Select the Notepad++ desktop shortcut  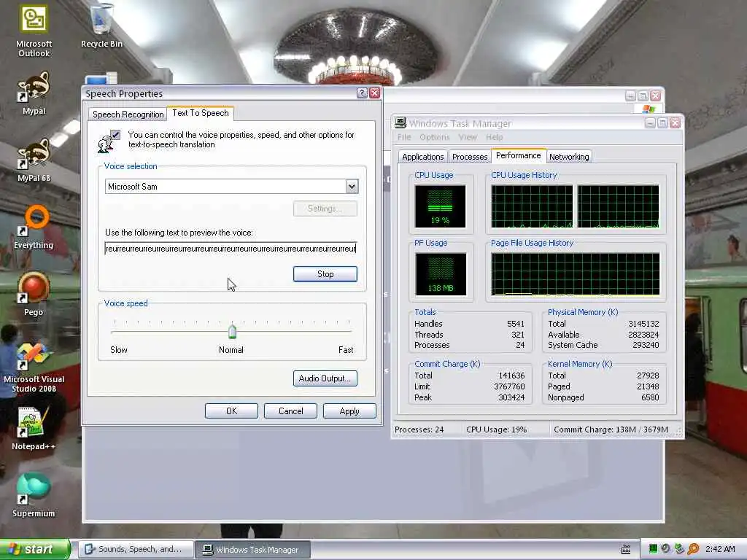pyautogui.click(x=34, y=429)
